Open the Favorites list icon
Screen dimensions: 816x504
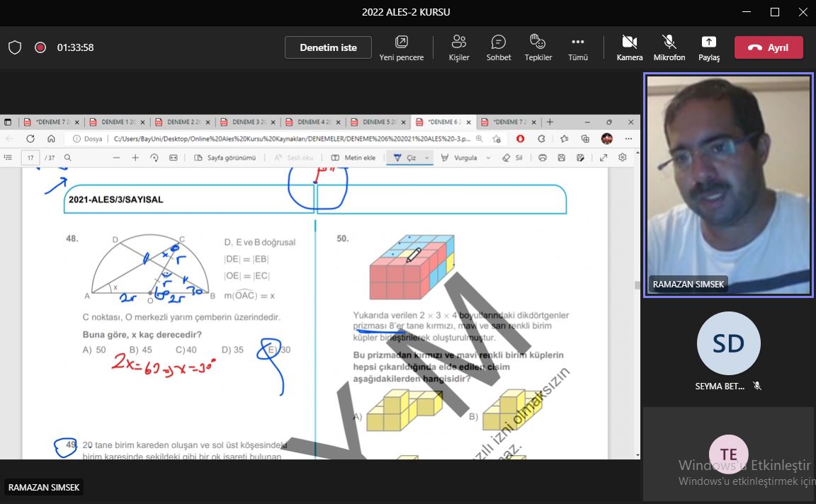(x=564, y=139)
